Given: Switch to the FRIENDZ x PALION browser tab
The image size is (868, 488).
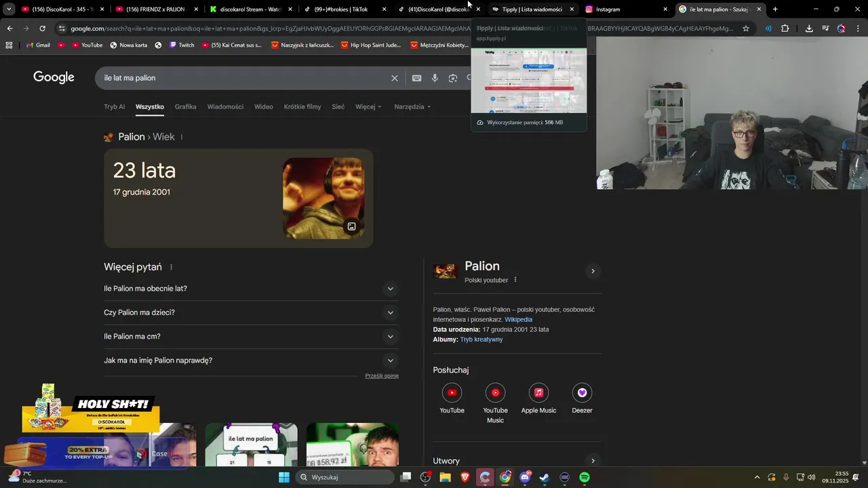Looking at the screenshot, I should pyautogui.click(x=156, y=9).
